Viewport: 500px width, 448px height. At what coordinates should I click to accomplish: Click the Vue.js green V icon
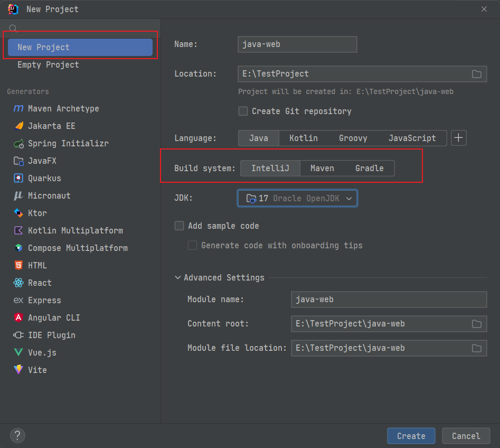click(x=18, y=352)
